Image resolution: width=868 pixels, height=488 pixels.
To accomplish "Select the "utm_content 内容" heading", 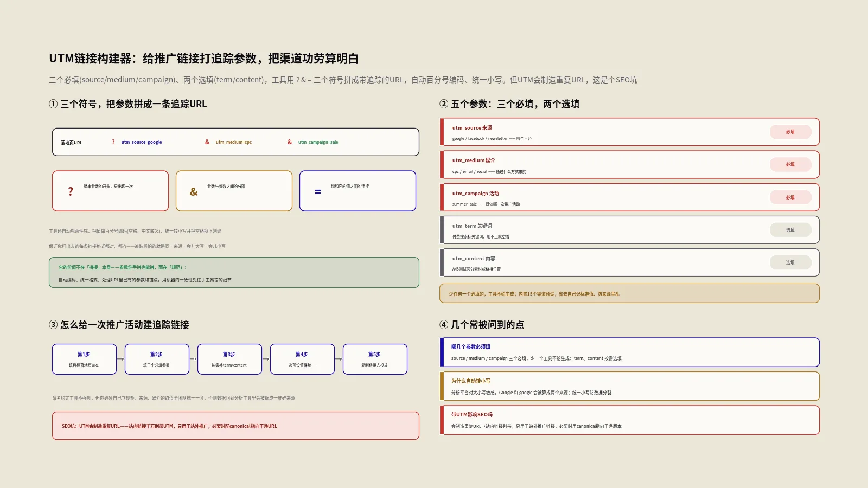I will click(x=474, y=259).
